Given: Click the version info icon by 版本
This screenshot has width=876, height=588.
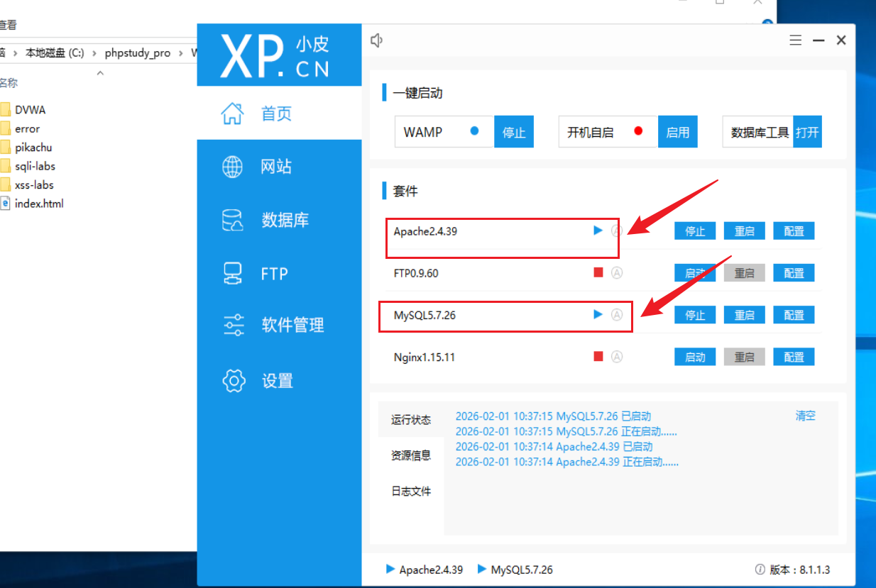Looking at the screenshot, I should click(760, 570).
